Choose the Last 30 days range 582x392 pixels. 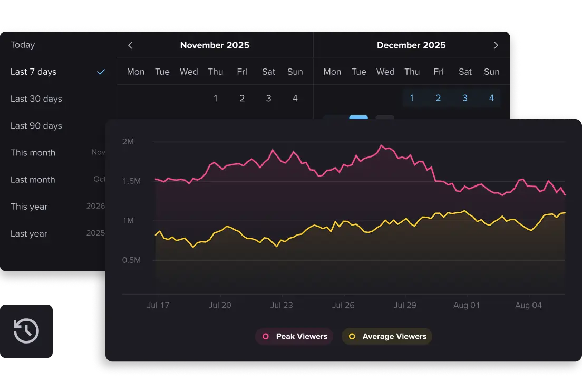pos(36,99)
